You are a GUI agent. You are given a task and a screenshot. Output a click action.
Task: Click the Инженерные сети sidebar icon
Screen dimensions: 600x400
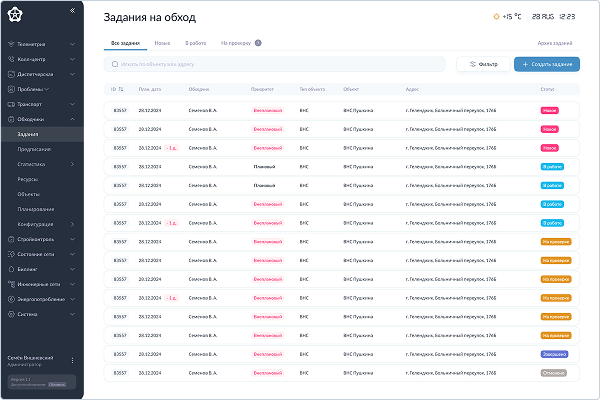(11, 284)
